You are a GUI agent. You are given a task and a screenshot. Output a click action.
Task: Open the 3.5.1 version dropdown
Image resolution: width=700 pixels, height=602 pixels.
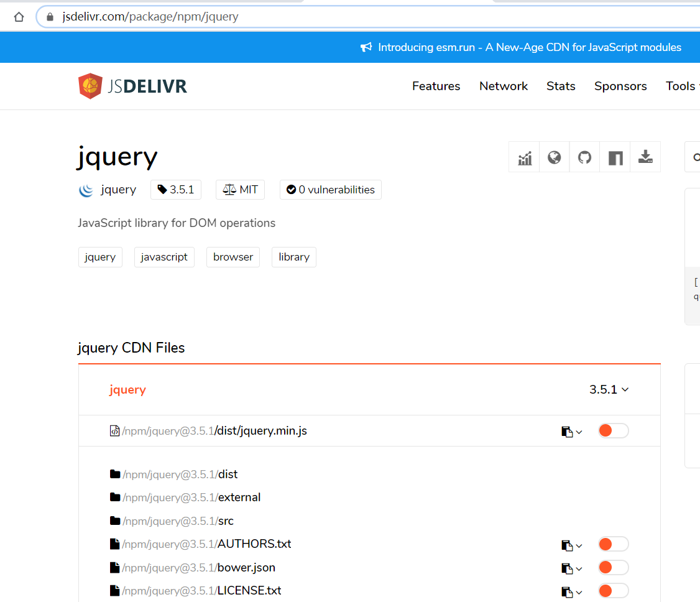pos(609,390)
